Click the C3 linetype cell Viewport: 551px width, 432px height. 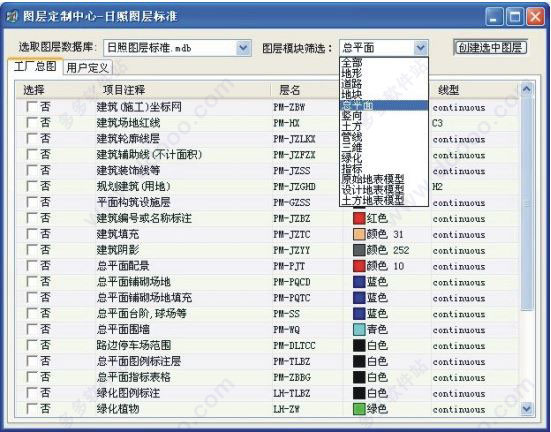point(437,123)
